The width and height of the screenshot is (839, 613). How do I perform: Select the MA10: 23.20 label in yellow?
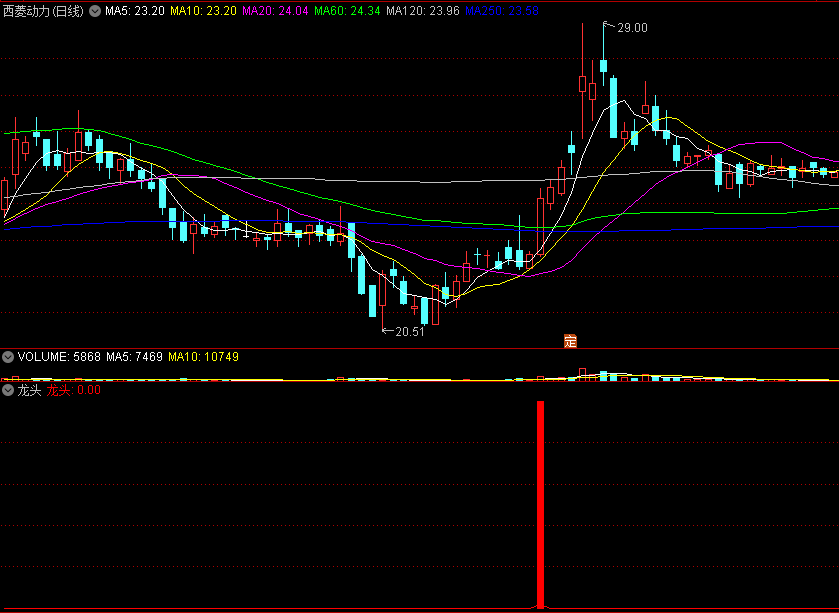[203, 11]
